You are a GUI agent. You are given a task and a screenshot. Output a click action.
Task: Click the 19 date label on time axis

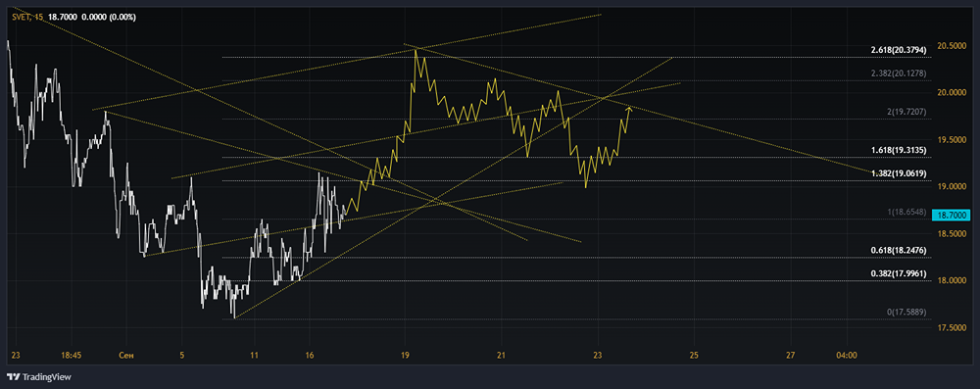(x=405, y=355)
